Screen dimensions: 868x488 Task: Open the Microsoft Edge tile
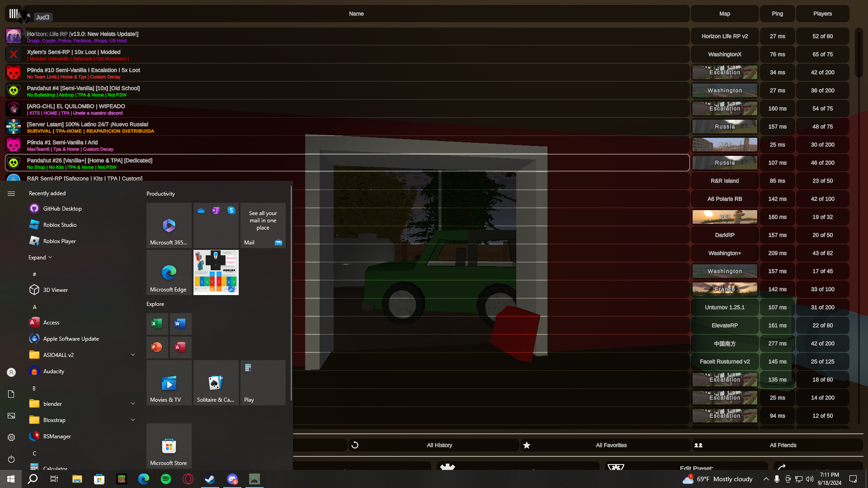click(x=169, y=272)
